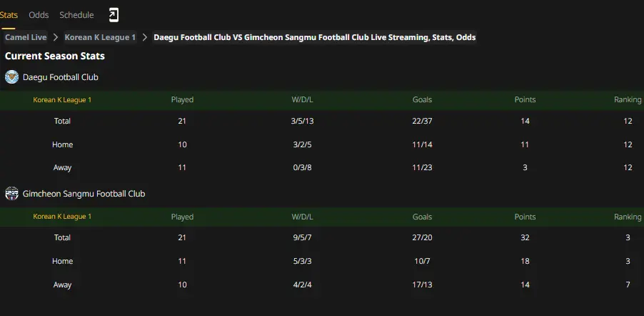This screenshot has height=316, width=644.
Task: Click the Daegu Away row goals 11/23
Action: coord(422,167)
